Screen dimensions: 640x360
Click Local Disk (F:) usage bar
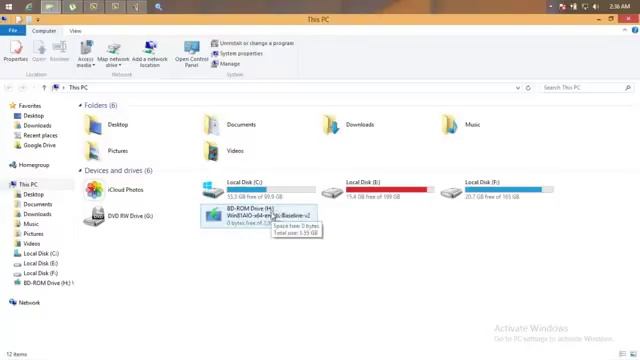pos(509,189)
